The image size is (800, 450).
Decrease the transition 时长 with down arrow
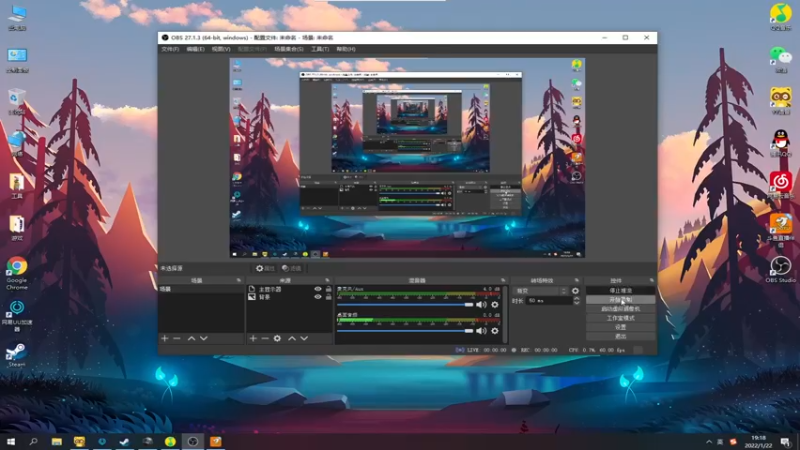[x=577, y=303]
